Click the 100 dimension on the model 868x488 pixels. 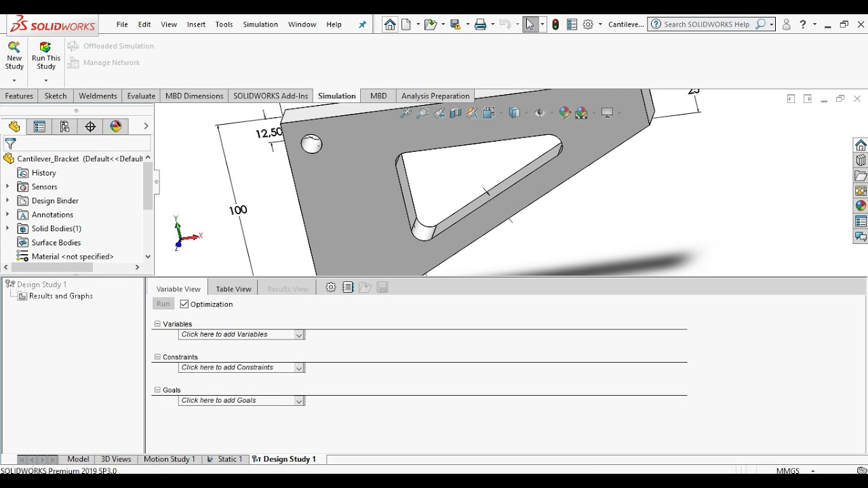238,210
